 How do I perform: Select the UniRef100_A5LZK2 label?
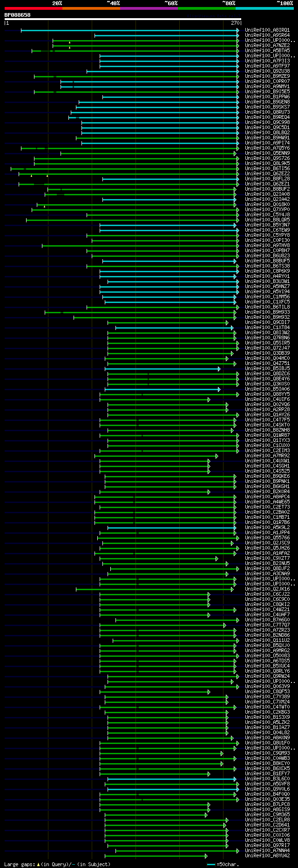[x=267, y=723]
